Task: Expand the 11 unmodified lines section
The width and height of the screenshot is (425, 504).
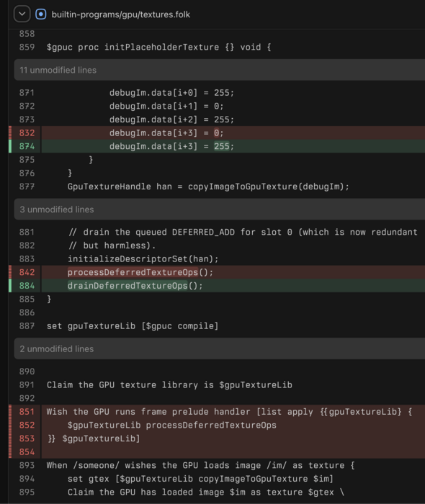Action: (219, 70)
